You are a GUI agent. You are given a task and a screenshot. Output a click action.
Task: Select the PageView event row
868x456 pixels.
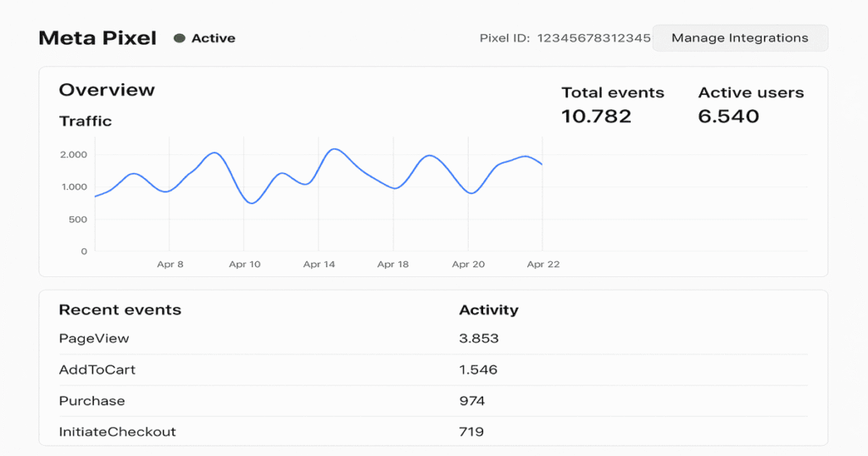coord(433,339)
